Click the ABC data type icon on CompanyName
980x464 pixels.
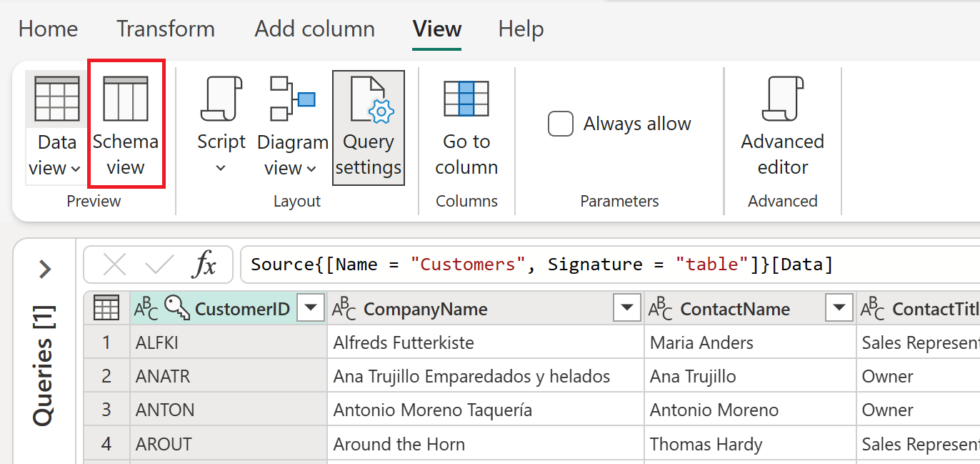[x=346, y=307]
